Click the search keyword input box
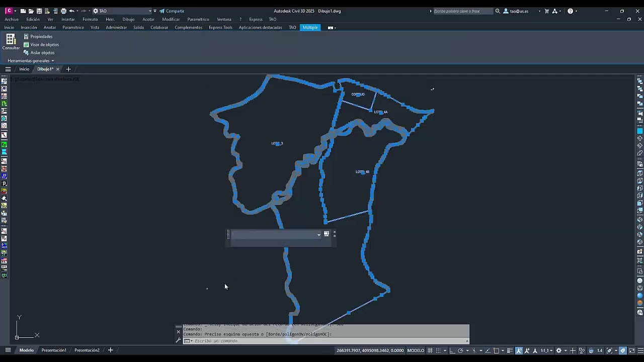The width and height of the screenshot is (644, 362). pos(463,11)
